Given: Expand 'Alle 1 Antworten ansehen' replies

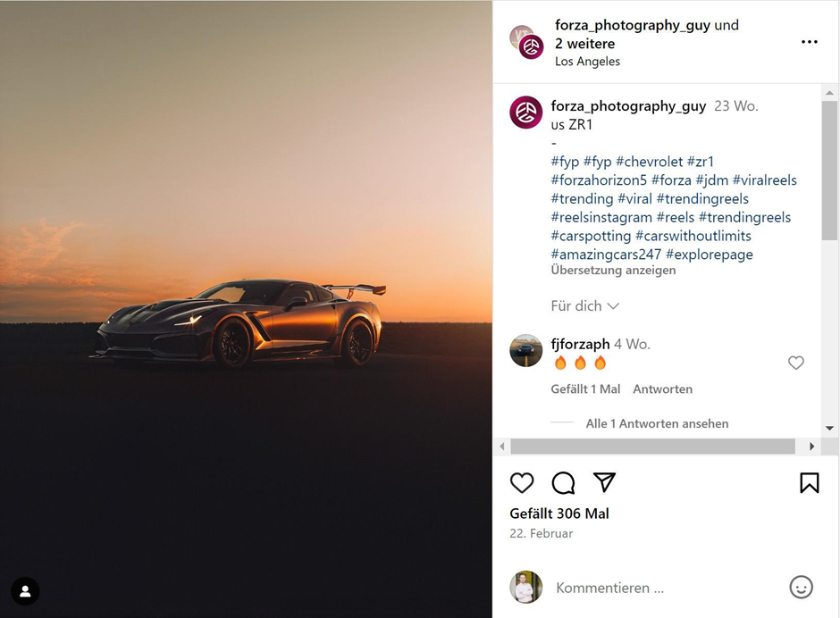Looking at the screenshot, I should tap(657, 423).
